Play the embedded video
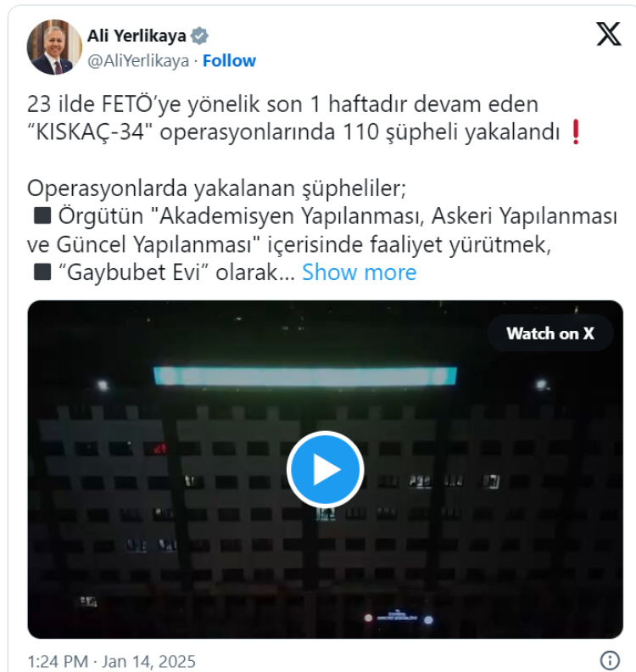The width and height of the screenshot is (636, 672). 325,470
